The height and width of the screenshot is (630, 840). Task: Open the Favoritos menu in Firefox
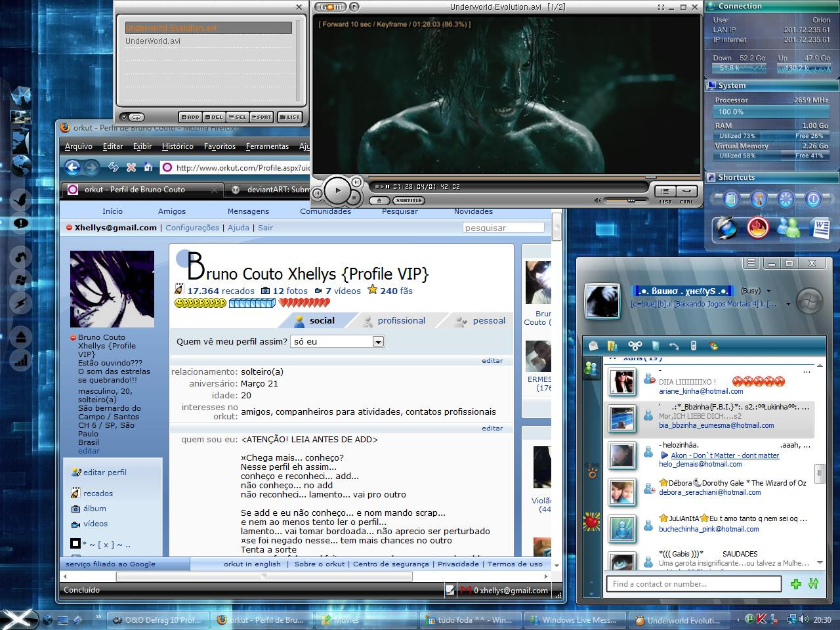coord(219,146)
